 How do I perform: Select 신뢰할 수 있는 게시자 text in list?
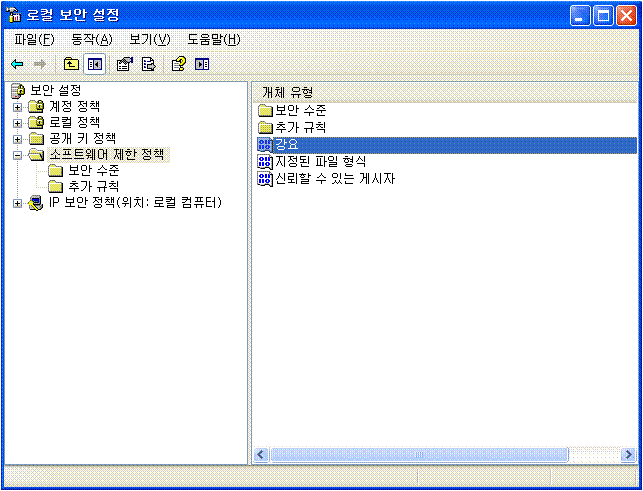(x=335, y=179)
